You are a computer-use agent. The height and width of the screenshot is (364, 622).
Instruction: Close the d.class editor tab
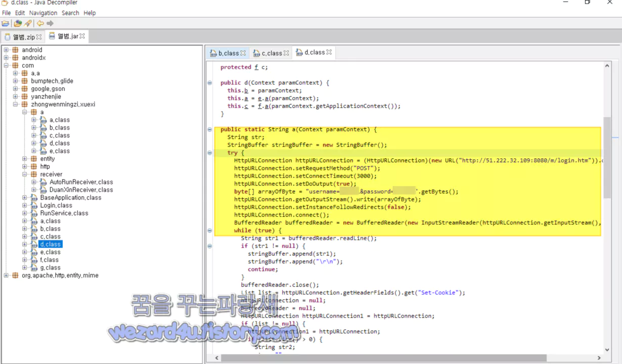click(329, 52)
